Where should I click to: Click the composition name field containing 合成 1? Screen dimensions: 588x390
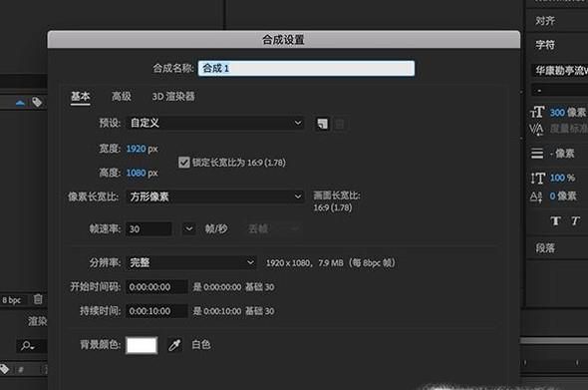coord(306,68)
